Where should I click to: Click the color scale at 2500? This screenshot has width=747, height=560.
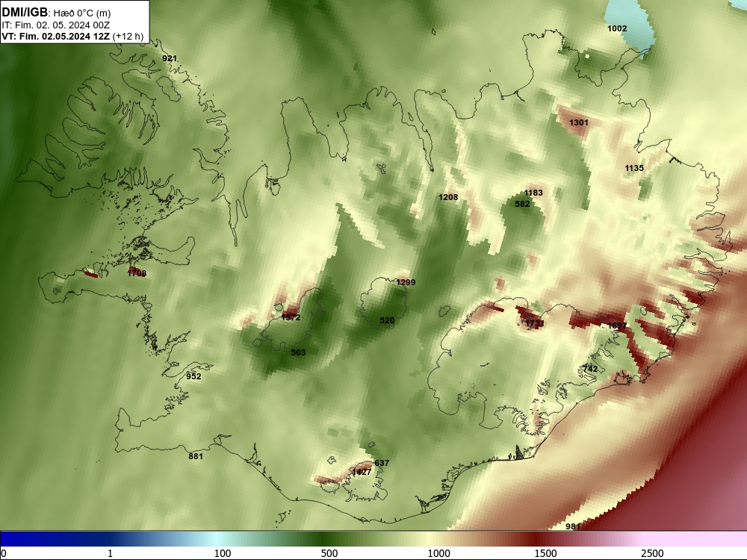(652, 553)
